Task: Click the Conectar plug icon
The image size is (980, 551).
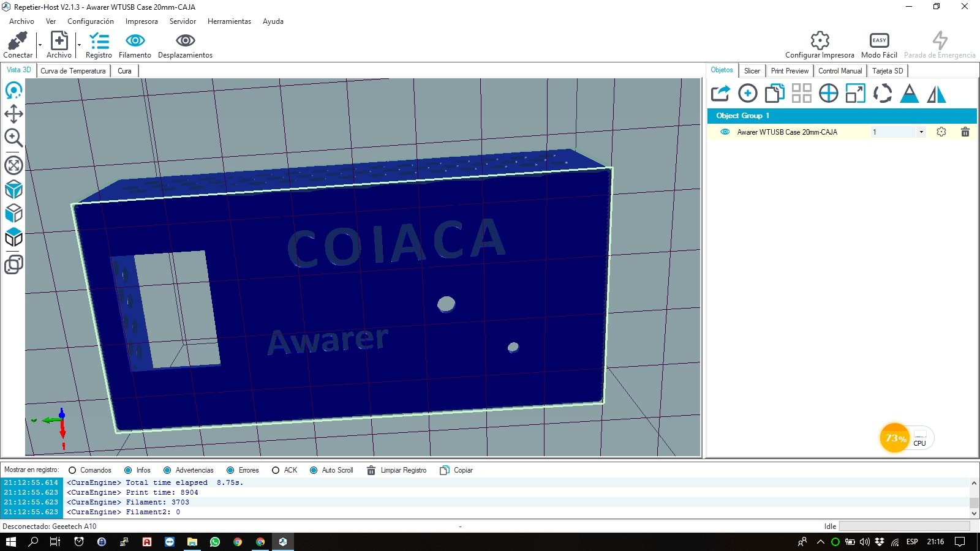Action: [17, 41]
